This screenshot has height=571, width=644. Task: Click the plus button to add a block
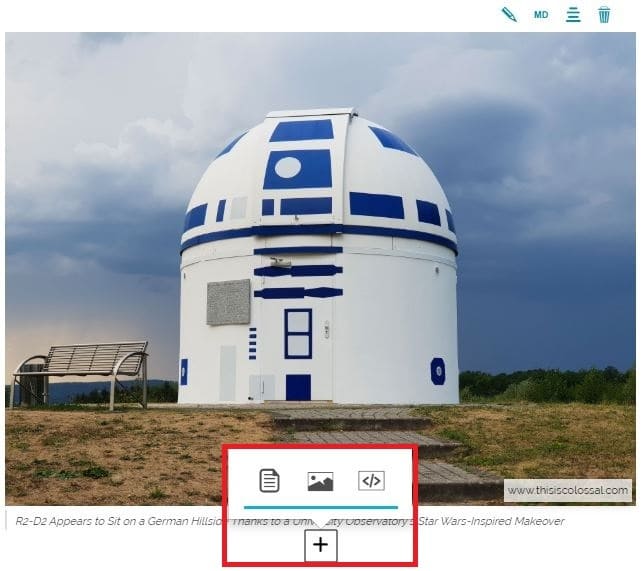pyautogui.click(x=321, y=546)
